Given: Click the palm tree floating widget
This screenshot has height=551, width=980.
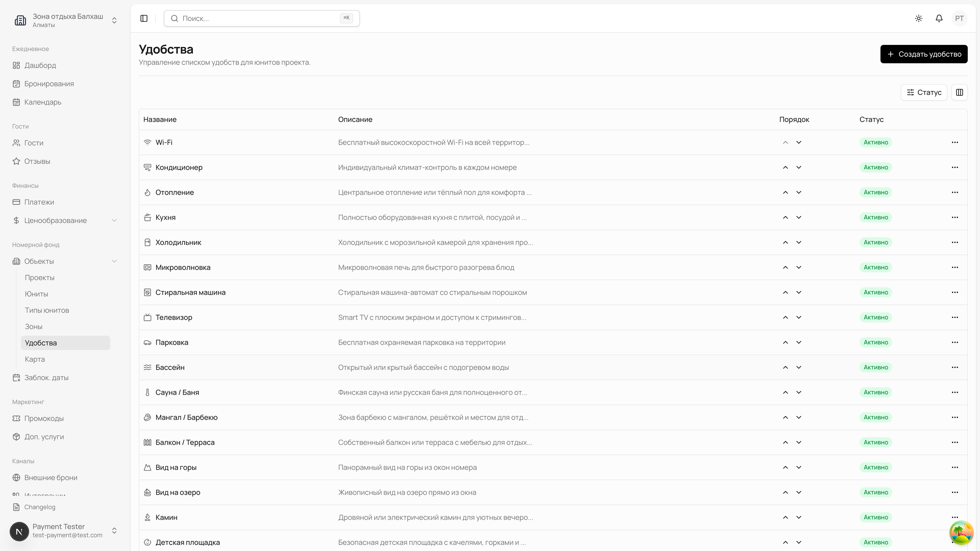Looking at the screenshot, I should tap(961, 532).
